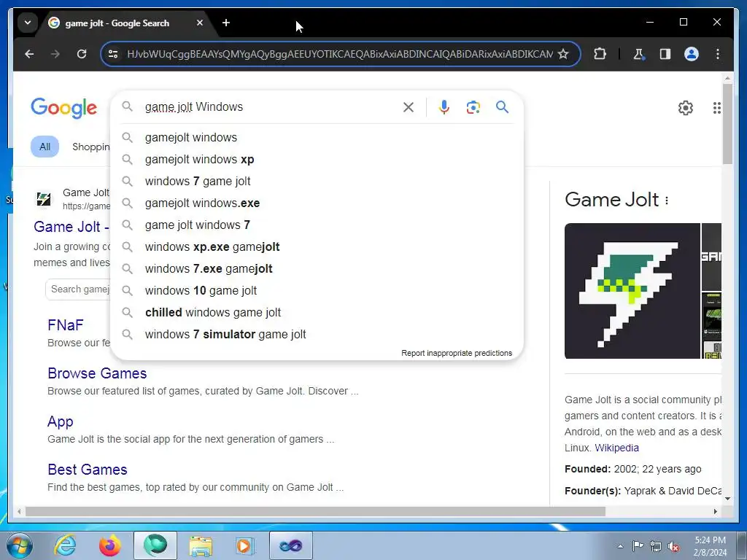This screenshot has height=560, width=747.
Task: Click the Search gamejolt input field
Action: coord(78,289)
